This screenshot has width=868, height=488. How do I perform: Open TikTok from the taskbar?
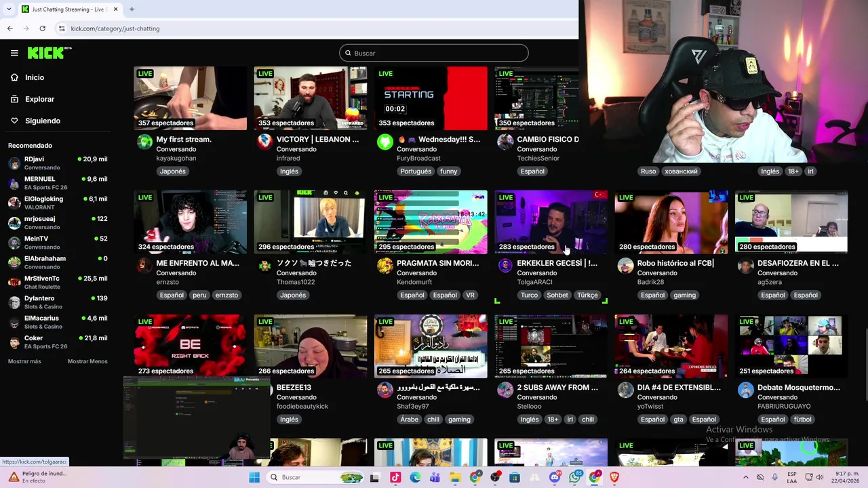pos(395,477)
